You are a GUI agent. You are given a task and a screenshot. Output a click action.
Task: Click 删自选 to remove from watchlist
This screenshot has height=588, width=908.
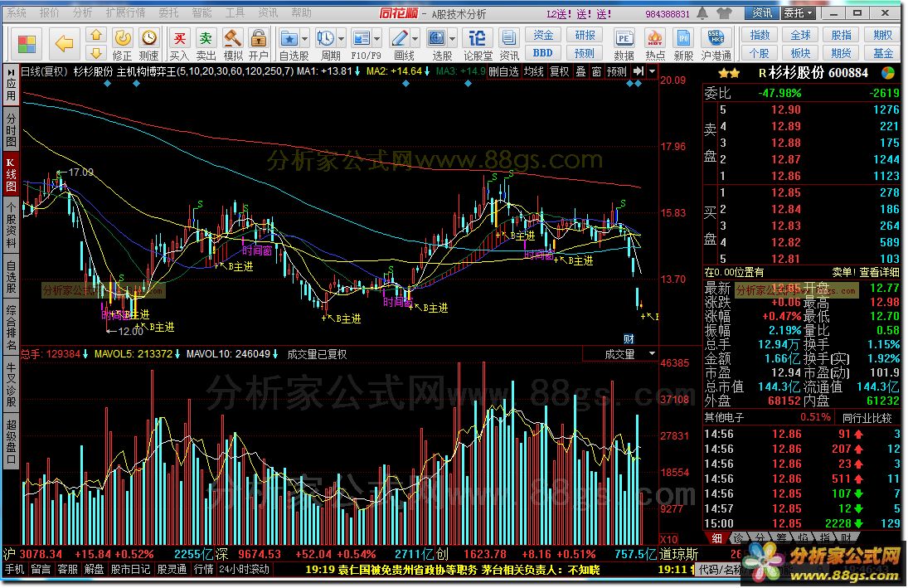point(503,71)
